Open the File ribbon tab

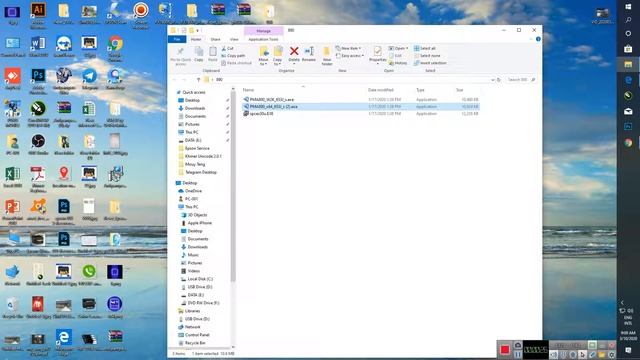177,39
